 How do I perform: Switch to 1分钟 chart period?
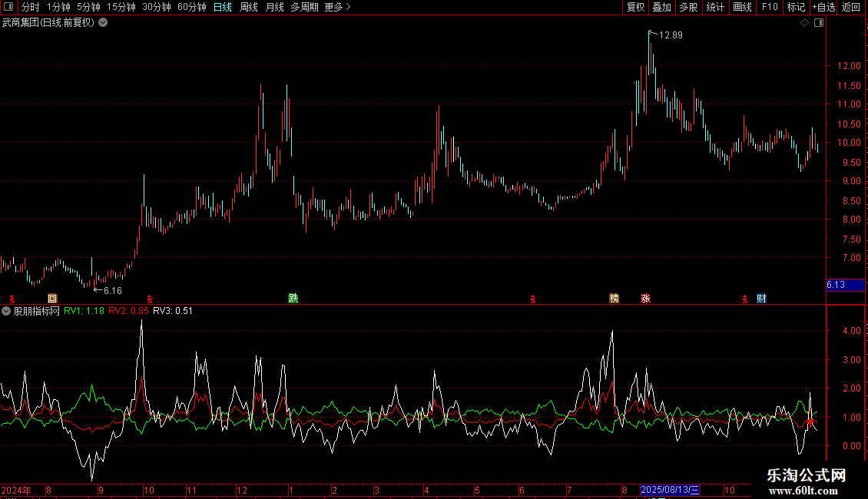pyautogui.click(x=58, y=7)
